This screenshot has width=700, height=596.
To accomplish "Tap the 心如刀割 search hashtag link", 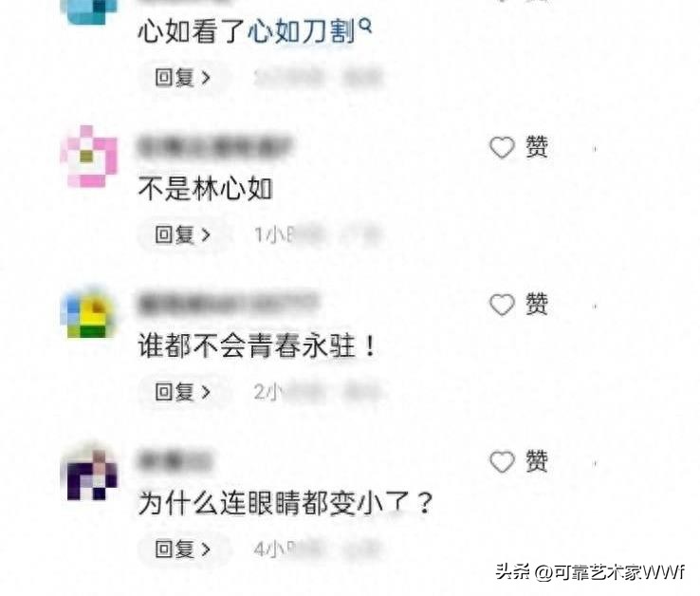I will [x=302, y=32].
